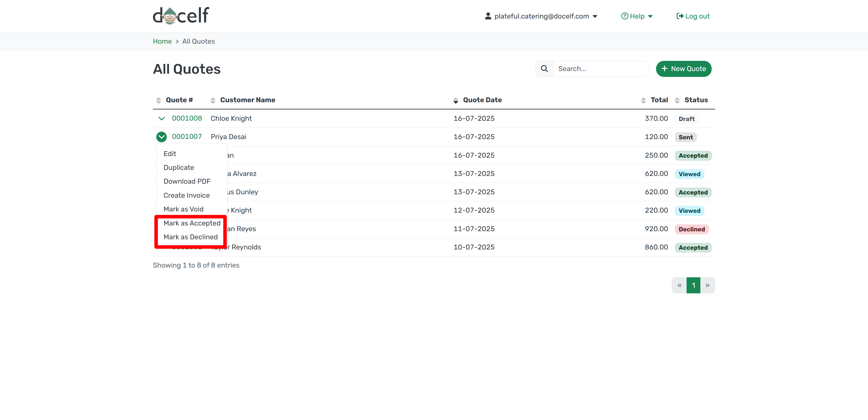Open the Help dropdown menu
The width and height of the screenshot is (868, 420).
click(637, 16)
